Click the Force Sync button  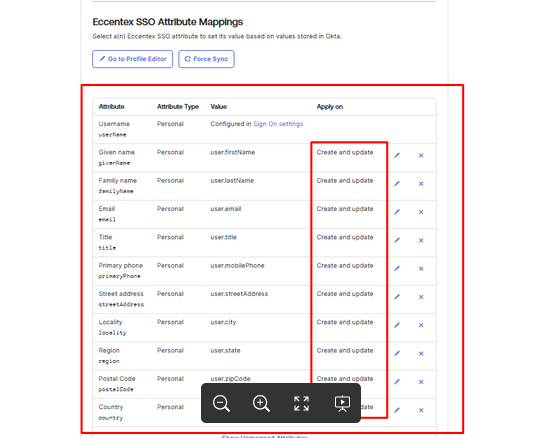206,59
